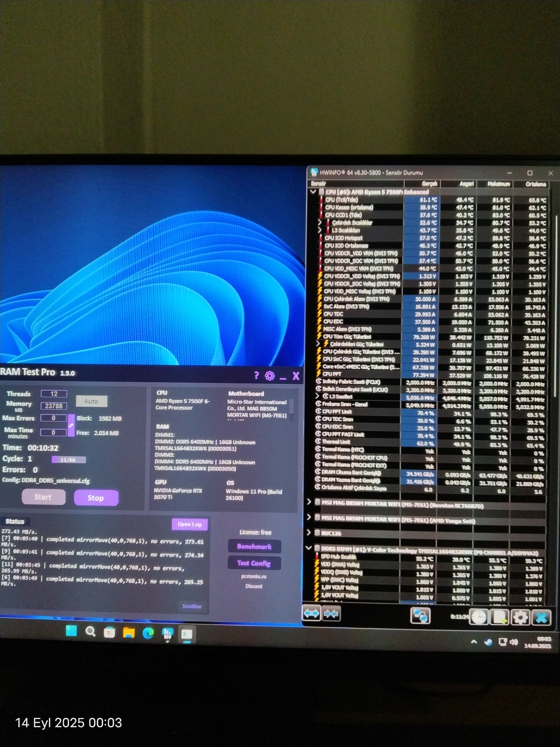Click the volume icon in system tray
The width and height of the screenshot is (560, 747).
coord(514,642)
